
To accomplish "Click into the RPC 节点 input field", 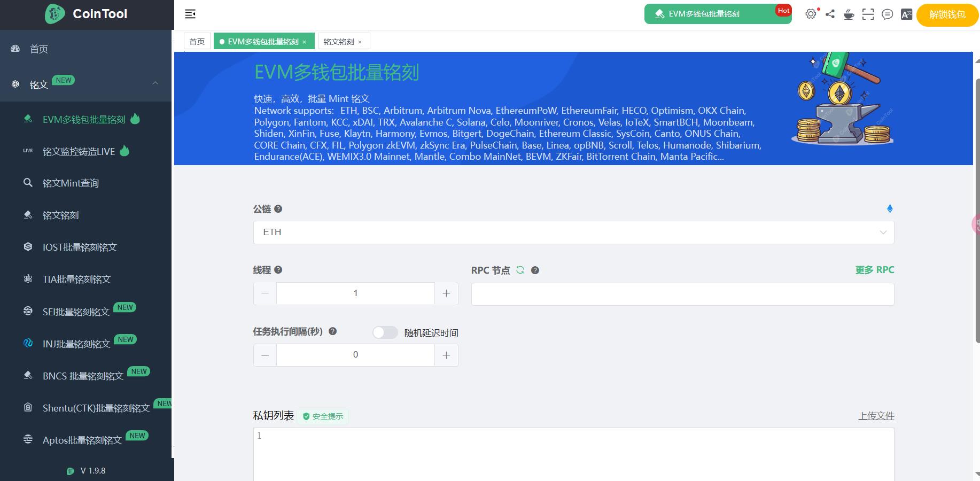I will [682, 294].
